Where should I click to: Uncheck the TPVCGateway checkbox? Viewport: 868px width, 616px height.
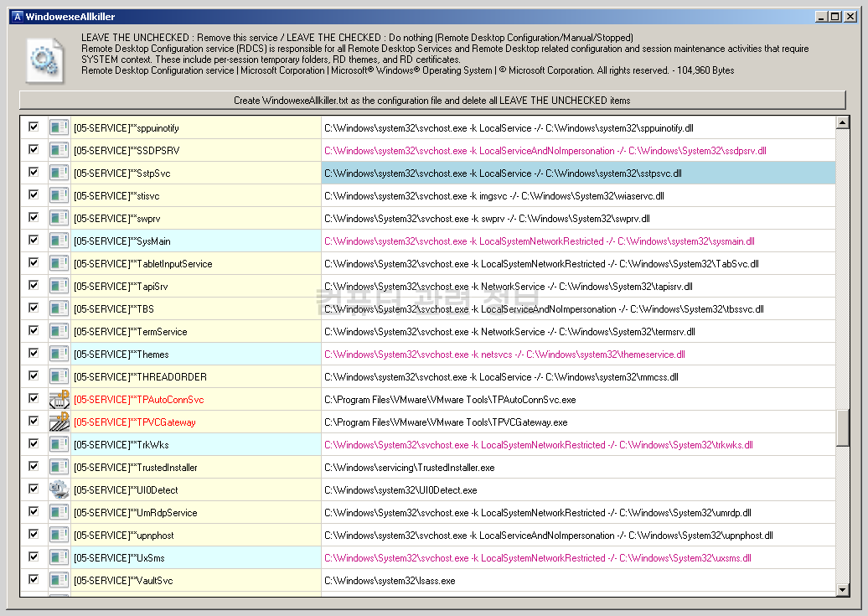[34, 421]
